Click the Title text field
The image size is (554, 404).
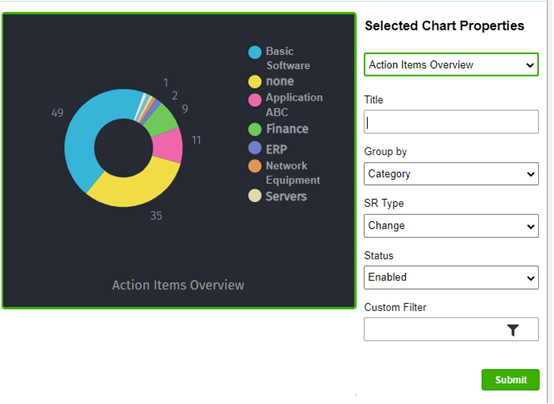(x=451, y=122)
